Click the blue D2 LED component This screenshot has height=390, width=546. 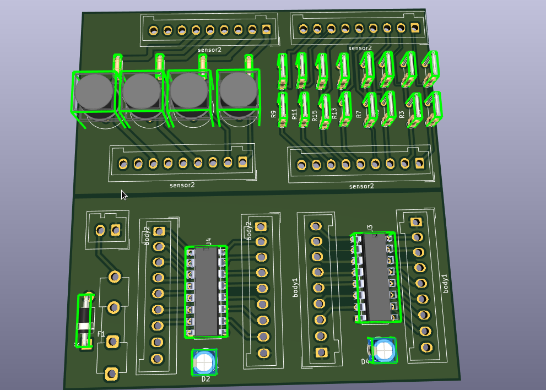205,362
